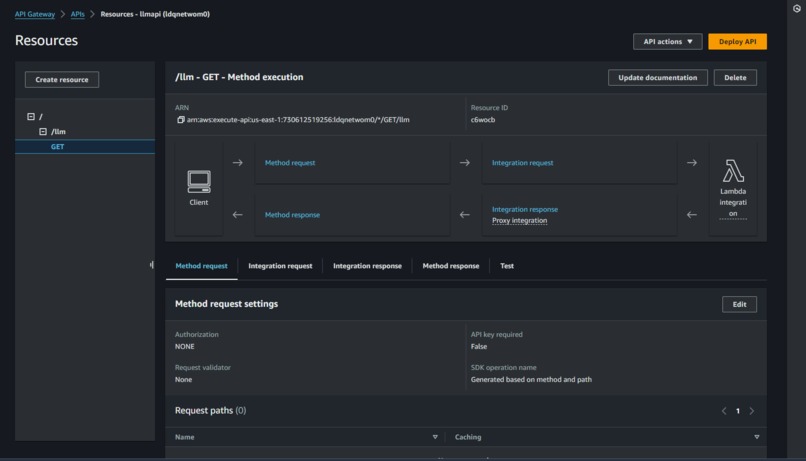
Task: Collapse the /llm resource node
Action: pyautogui.click(x=43, y=132)
